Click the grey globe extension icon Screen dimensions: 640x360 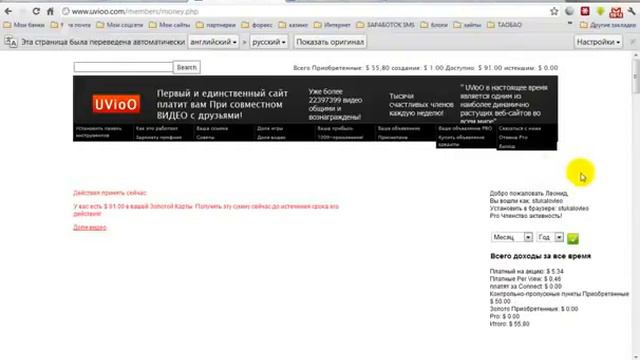click(x=569, y=11)
